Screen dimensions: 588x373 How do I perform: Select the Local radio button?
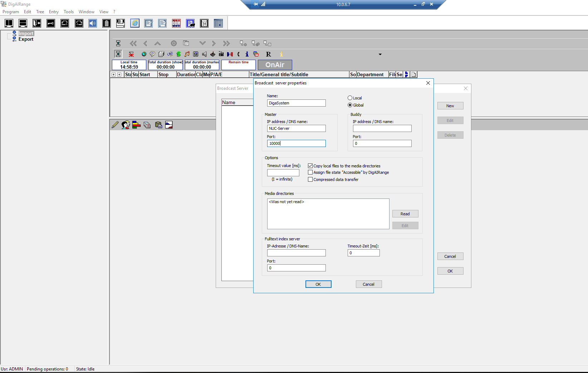[350, 98]
